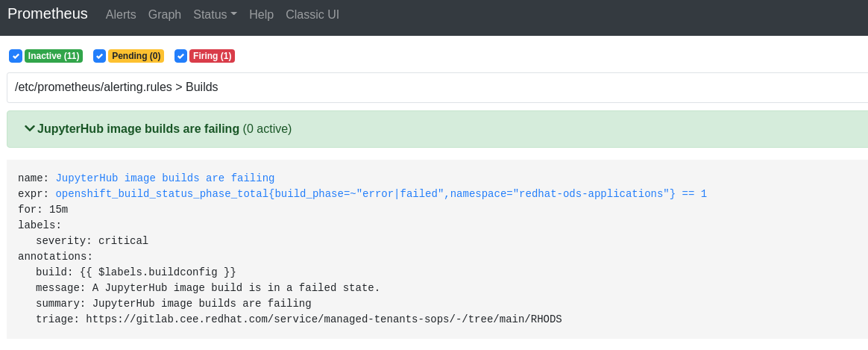Click the Prometheus brand logo text
Viewport: 868px width, 350px height.
point(48,14)
